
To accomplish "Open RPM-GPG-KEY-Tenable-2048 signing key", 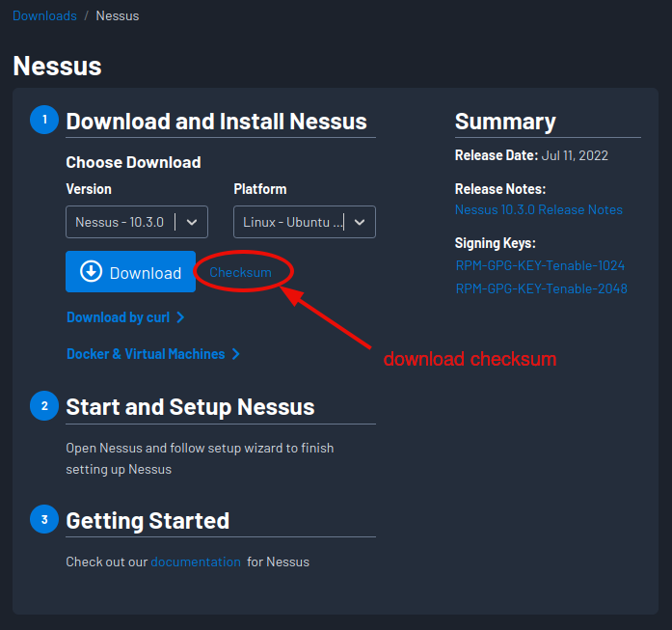I will click(x=541, y=288).
